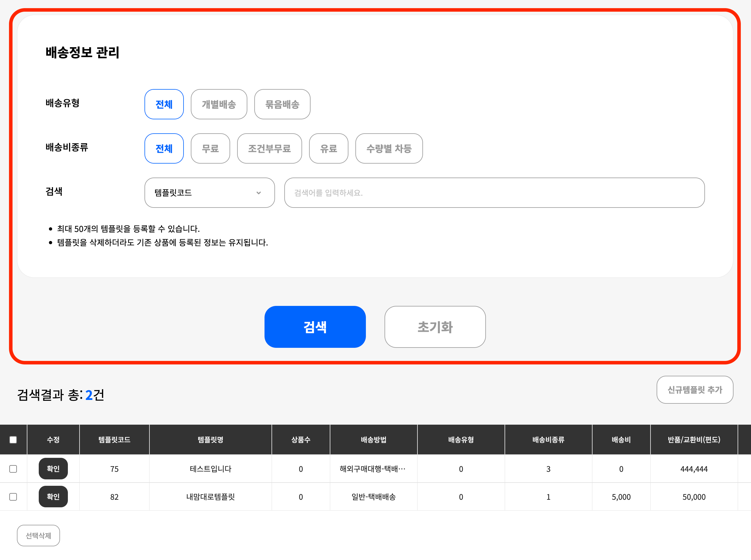Select 전체 option for 배송비종류
This screenshot has height=560, width=751.
point(164,148)
